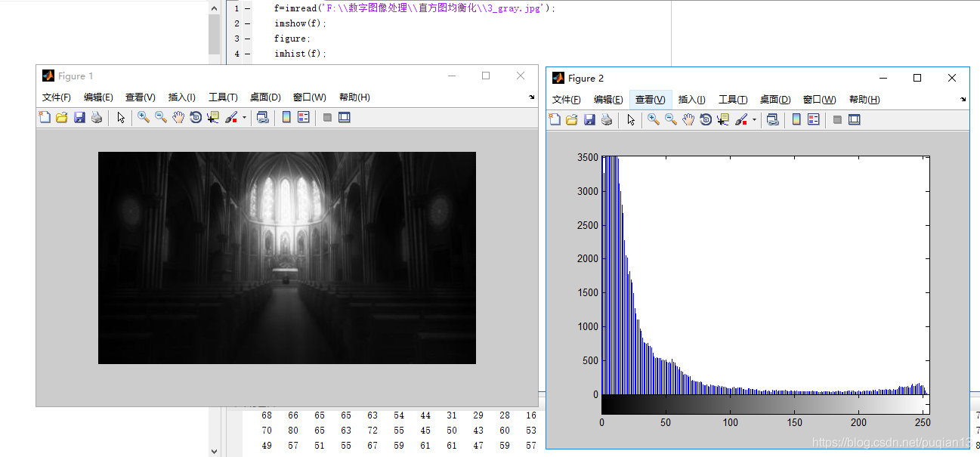The width and height of the screenshot is (980, 457).
Task: Open 工具(T) menu in Figure 1
Action: [x=223, y=97]
